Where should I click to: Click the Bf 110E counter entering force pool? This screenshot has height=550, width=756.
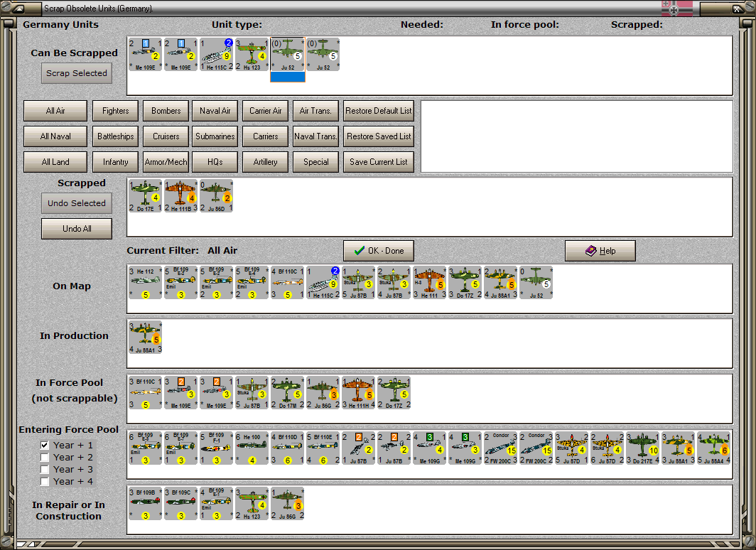[x=323, y=448]
